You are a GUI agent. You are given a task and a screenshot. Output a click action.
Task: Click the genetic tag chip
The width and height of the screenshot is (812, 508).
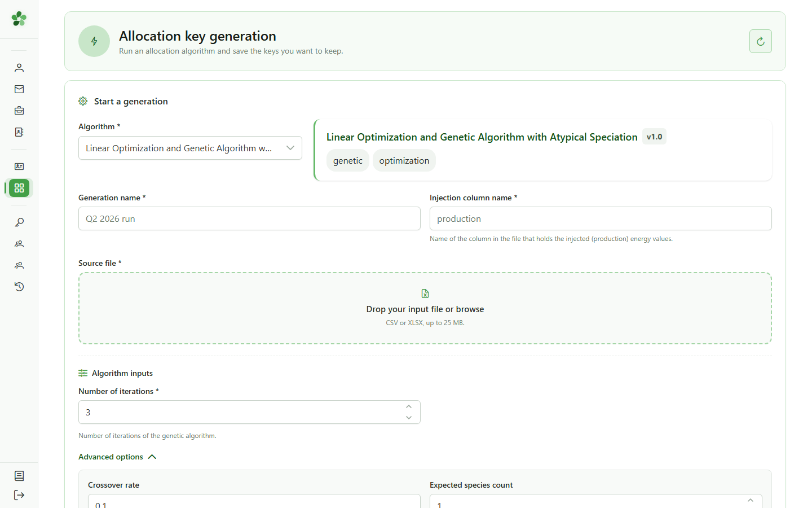point(348,160)
